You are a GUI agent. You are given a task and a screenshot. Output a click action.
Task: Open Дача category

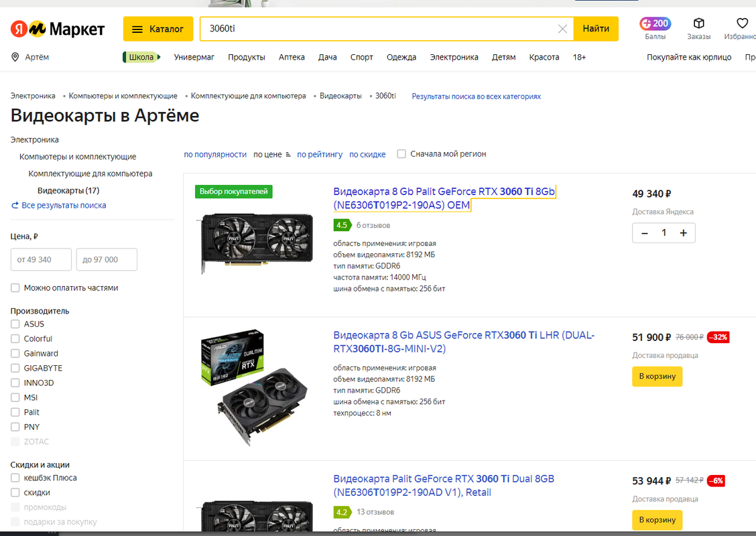pyautogui.click(x=327, y=58)
